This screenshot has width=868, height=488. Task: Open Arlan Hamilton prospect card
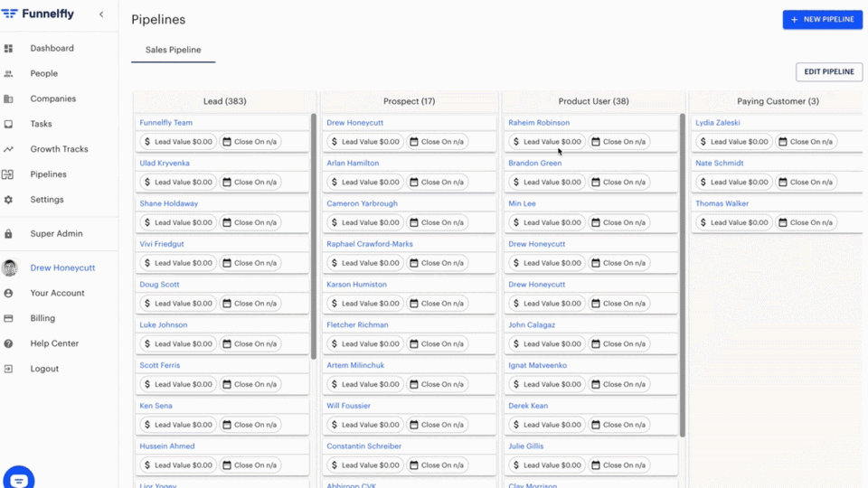pyautogui.click(x=353, y=164)
